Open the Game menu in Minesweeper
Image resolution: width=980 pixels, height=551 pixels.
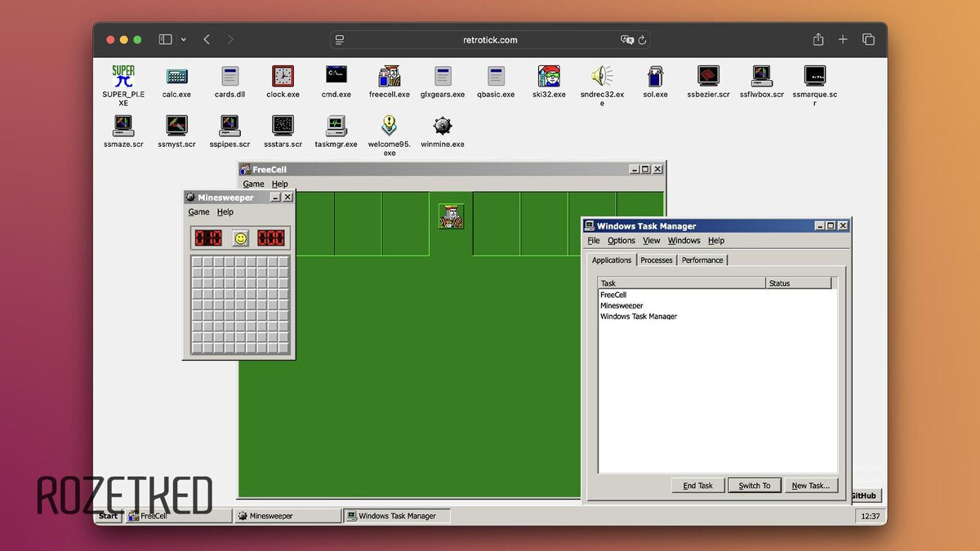(x=198, y=212)
